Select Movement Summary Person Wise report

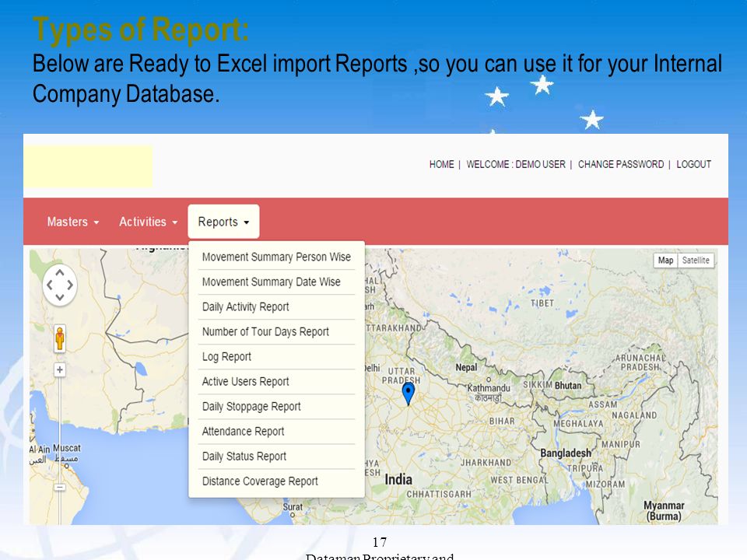click(x=276, y=257)
